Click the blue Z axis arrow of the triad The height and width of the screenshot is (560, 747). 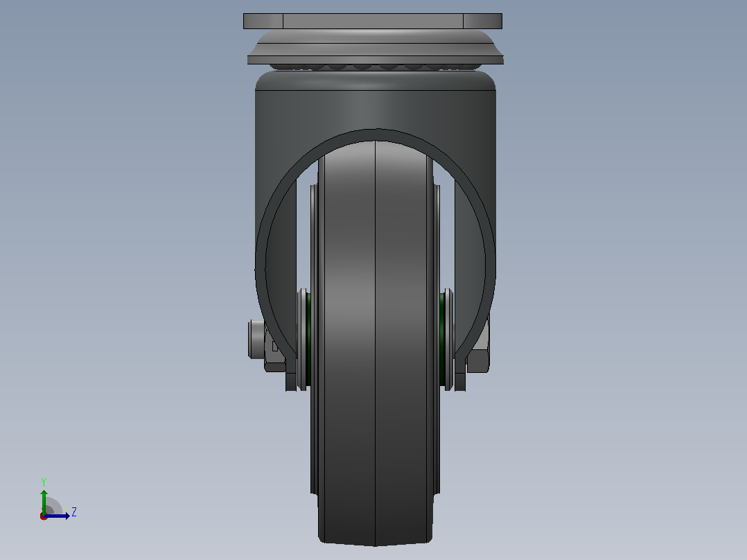[x=57, y=516]
